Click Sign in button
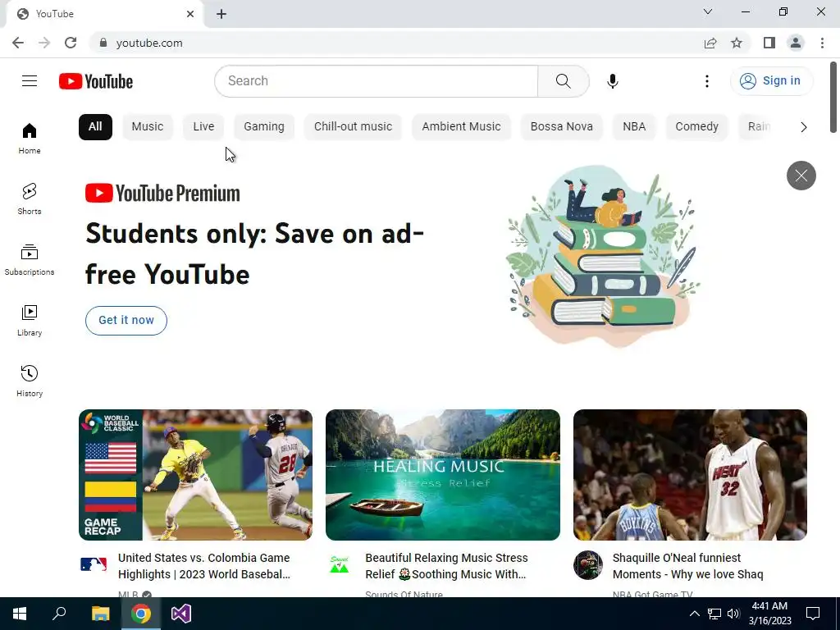 (771, 81)
